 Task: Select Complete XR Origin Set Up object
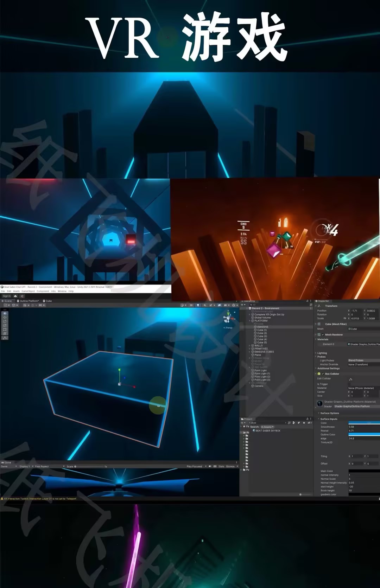point(268,314)
